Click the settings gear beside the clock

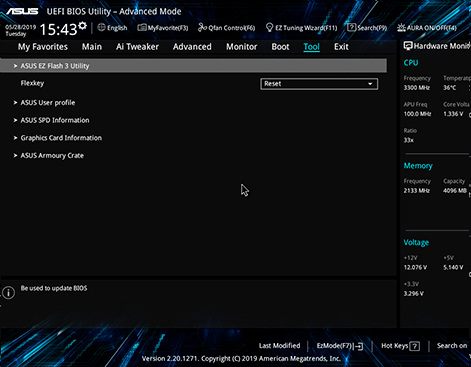tap(82, 26)
